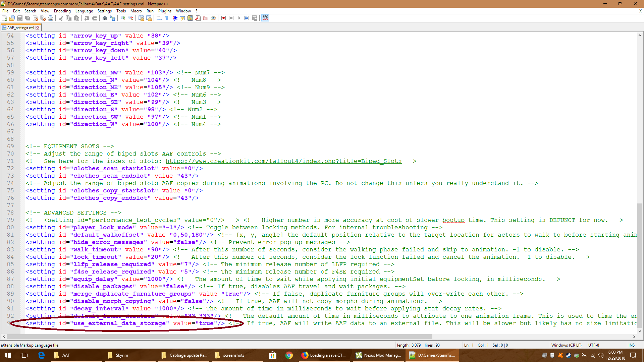644x362 pixels.
Task: Open Folder as Workspace icon
Action: [206, 18]
